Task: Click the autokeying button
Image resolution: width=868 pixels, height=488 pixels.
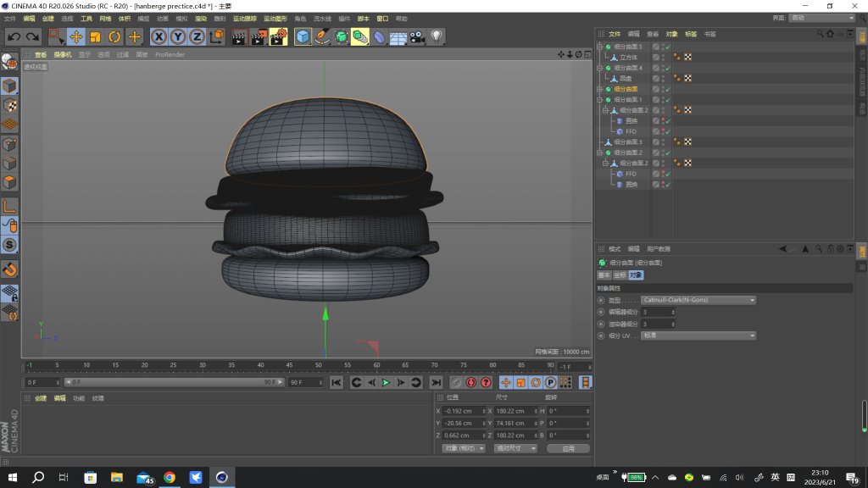Action: tap(471, 383)
